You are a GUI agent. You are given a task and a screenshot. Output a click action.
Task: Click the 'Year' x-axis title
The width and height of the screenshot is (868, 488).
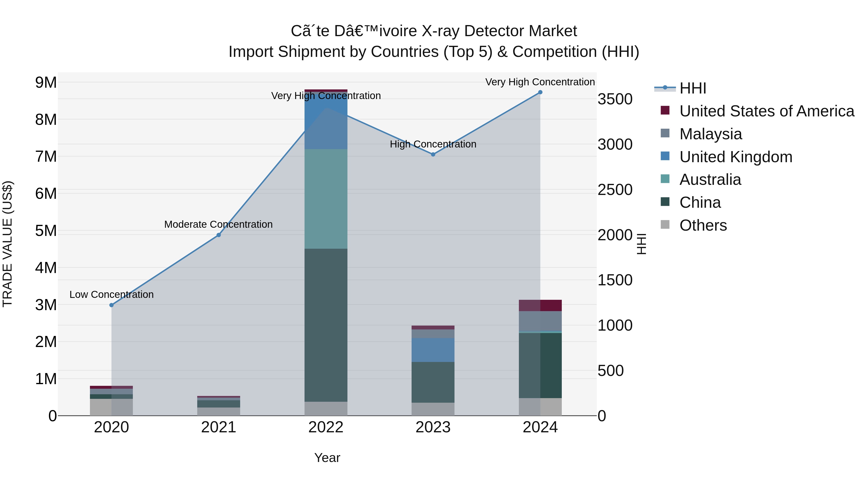point(327,458)
